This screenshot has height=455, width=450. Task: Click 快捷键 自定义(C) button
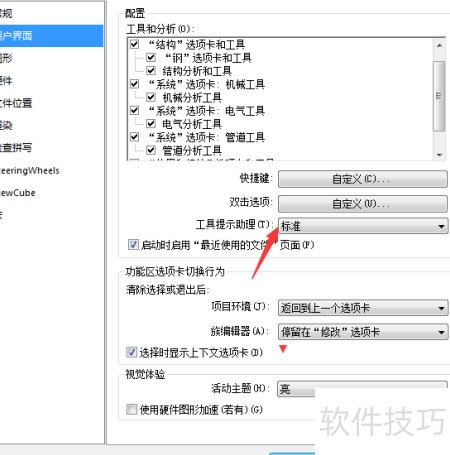(363, 179)
